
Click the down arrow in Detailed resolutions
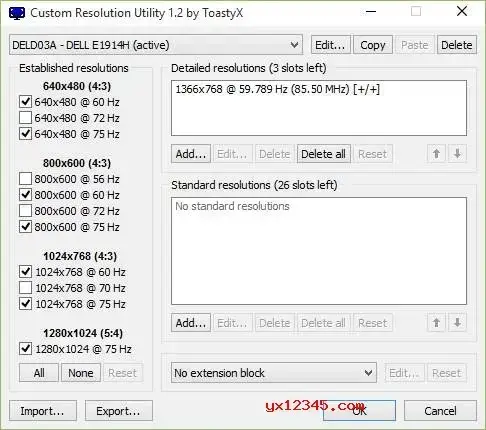click(x=457, y=154)
